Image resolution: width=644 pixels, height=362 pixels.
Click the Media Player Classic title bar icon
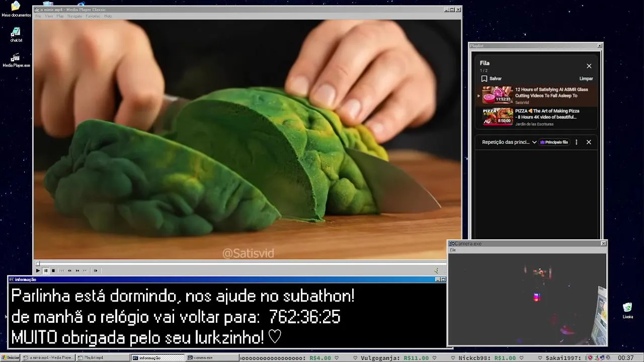pyautogui.click(x=36, y=10)
